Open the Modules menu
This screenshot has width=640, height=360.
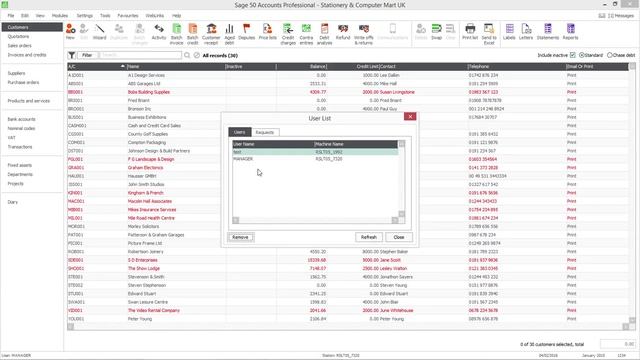60,16
